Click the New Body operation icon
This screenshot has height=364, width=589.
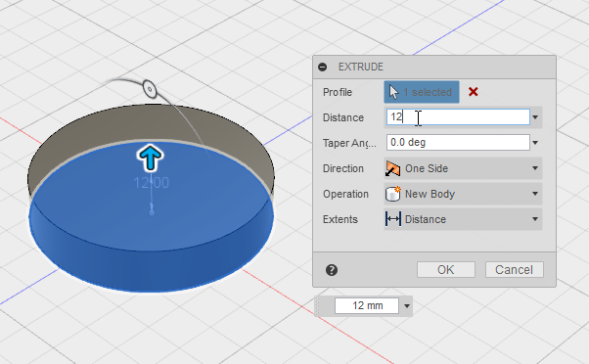click(x=393, y=194)
